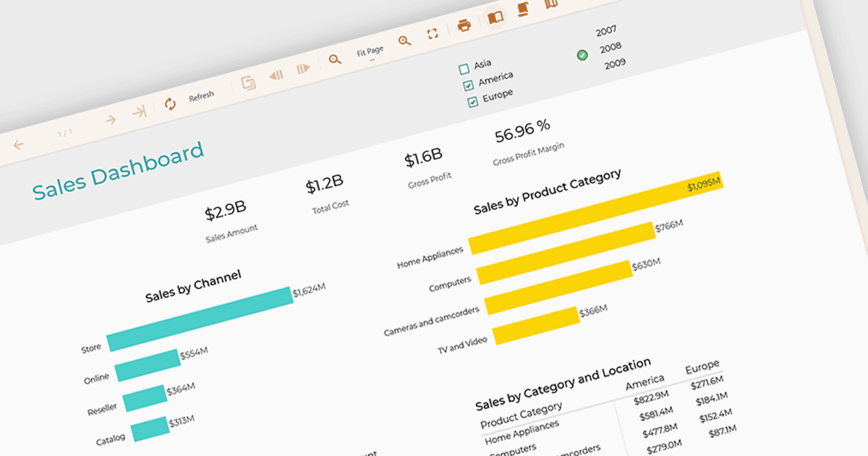Click the $184.1M table cell
Image resolution: width=868 pixels, height=456 pixels.
click(x=712, y=400)
